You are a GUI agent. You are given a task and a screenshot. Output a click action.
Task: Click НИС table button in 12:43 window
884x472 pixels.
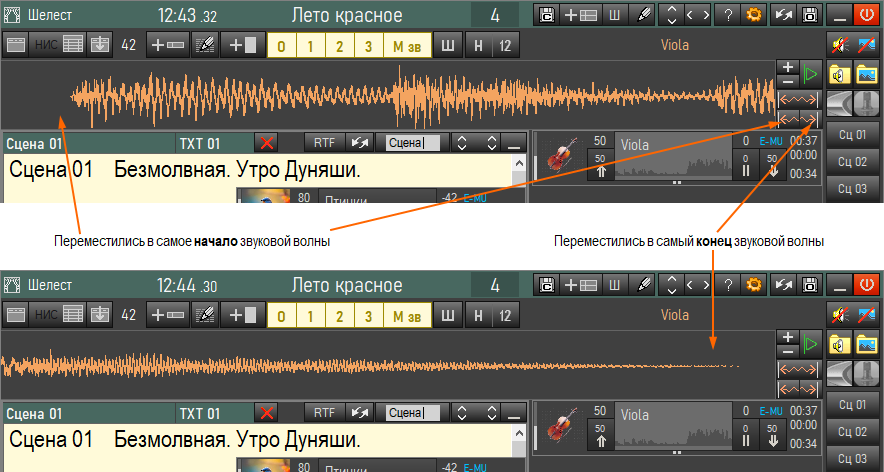[x=57, y=46]
